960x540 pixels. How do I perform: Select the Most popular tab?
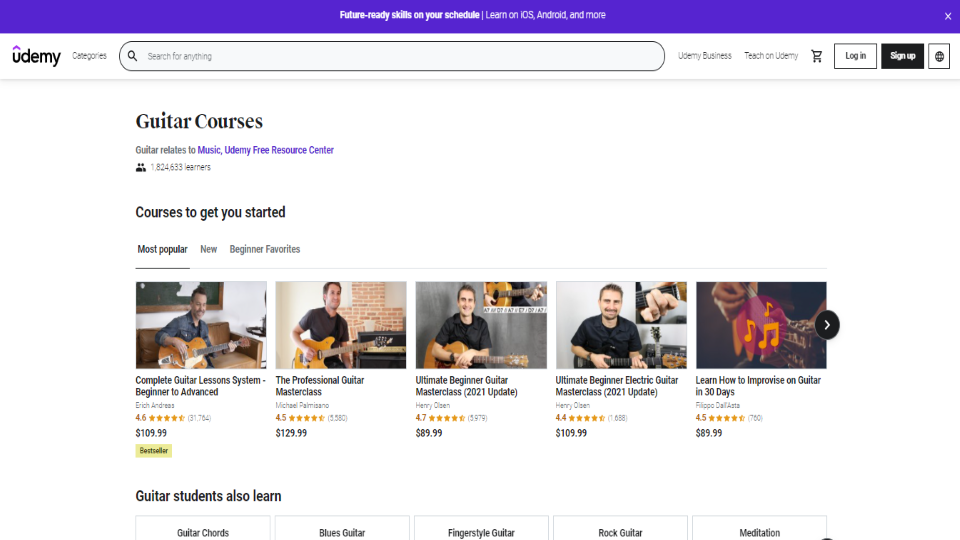(162, 250)
